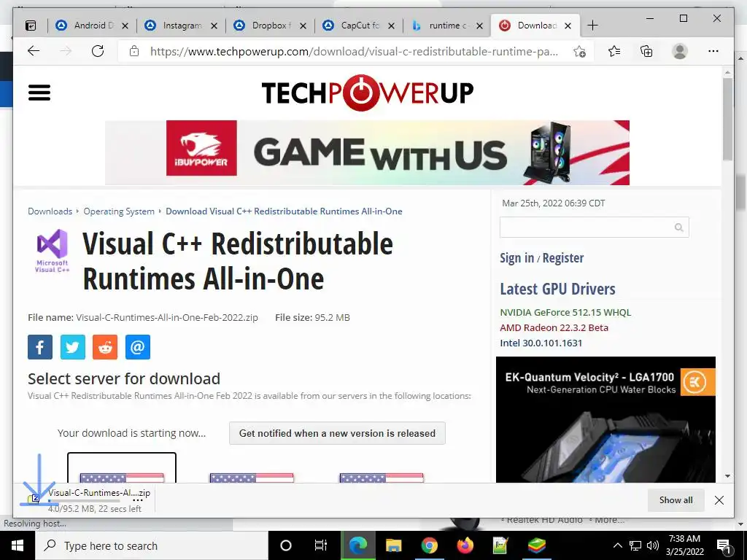747x560 pixels.
Task: Open the user profile icon
Action: tap(680, 51)
